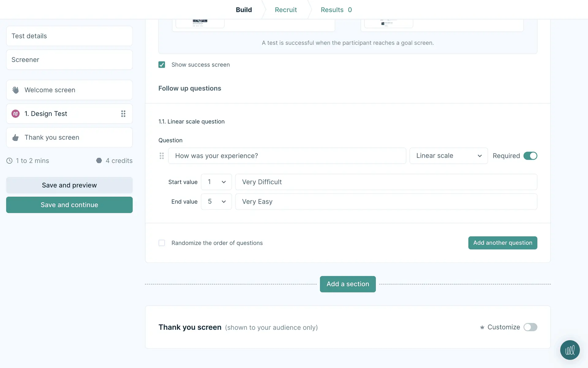Viewport: 588px width, 368px height.
Task: Click the credits hexagon icon
Action: tap(99, 161)
